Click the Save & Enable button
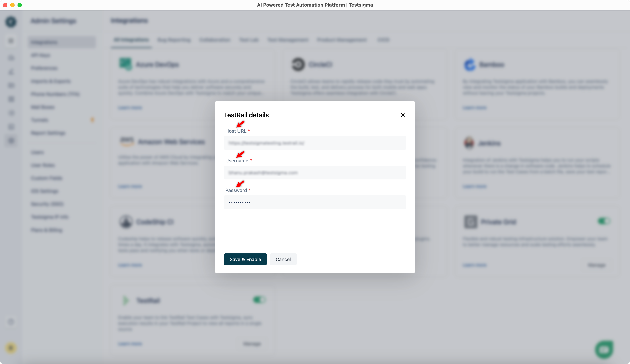This screenshot has width=630, height=364. 245,259
